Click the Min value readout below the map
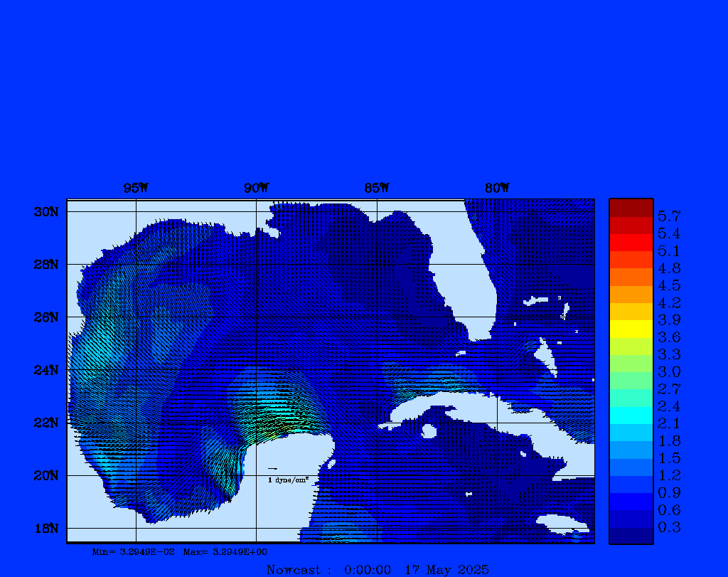This screenshot has height=577, width=728. [x=134, y=551]
